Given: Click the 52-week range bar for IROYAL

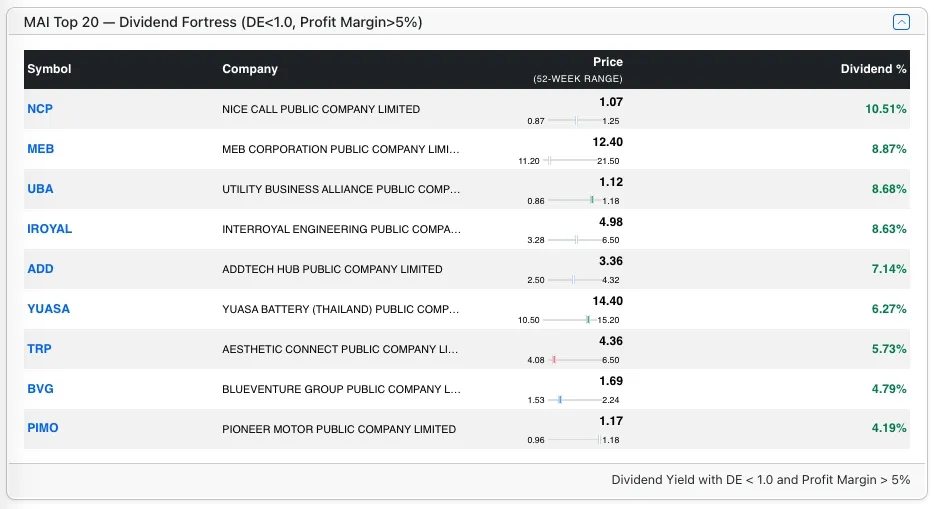Looking at the screenshot, I should coord(574,240).
